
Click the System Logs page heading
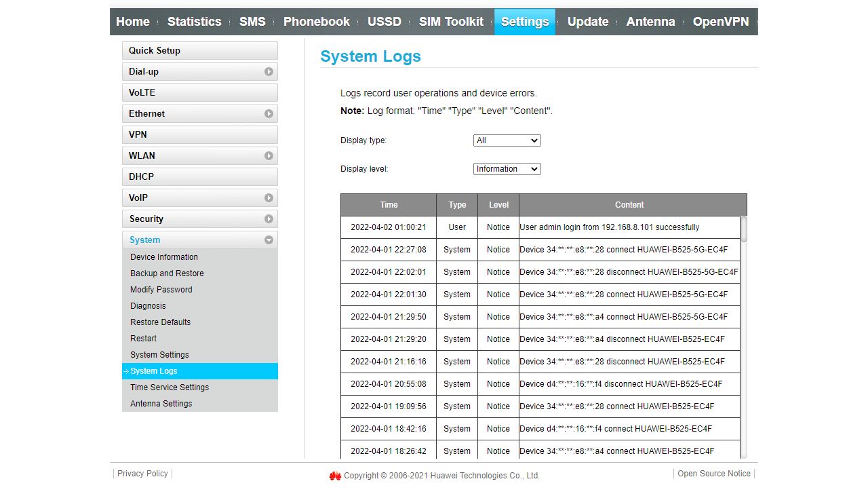370,56
